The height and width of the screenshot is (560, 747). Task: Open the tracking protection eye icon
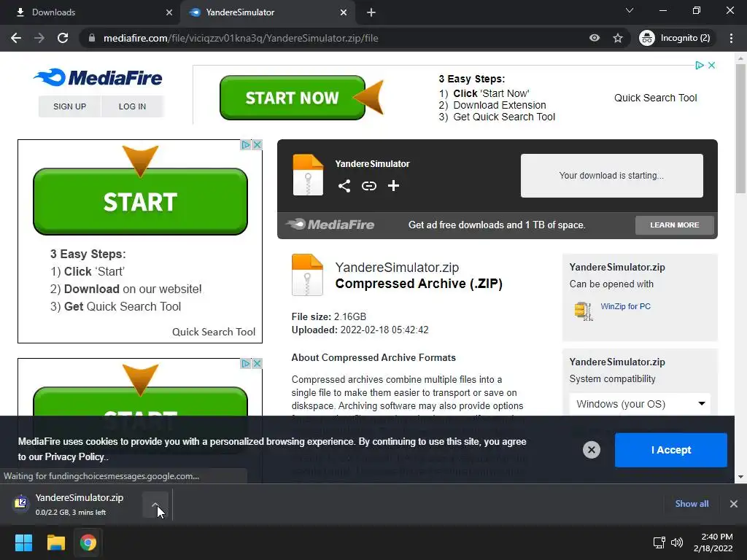pyautogui.click(x=595, y=38)
